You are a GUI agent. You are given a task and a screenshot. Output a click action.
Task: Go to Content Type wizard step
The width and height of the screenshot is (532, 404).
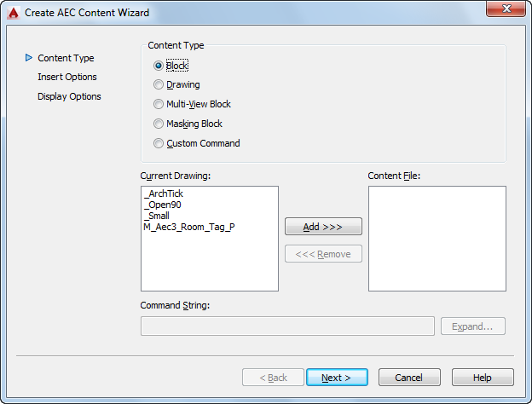point(66,58)
